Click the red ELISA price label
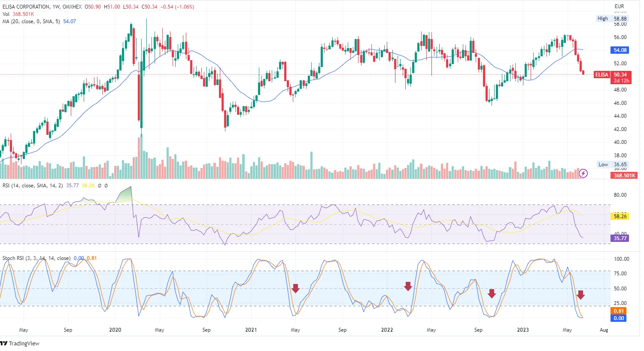The image size is (644, 351). click(x=601, y=75)
